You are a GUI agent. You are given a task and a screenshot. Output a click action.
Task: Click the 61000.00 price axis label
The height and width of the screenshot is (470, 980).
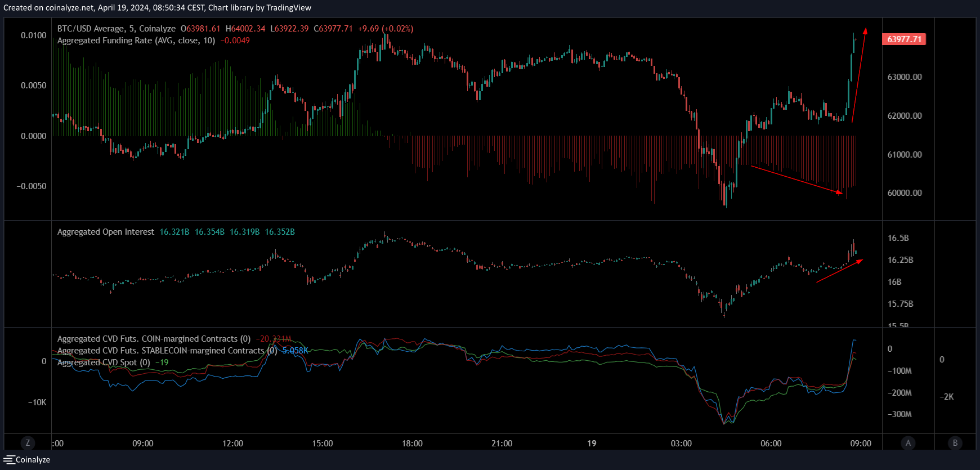(905, 155)
